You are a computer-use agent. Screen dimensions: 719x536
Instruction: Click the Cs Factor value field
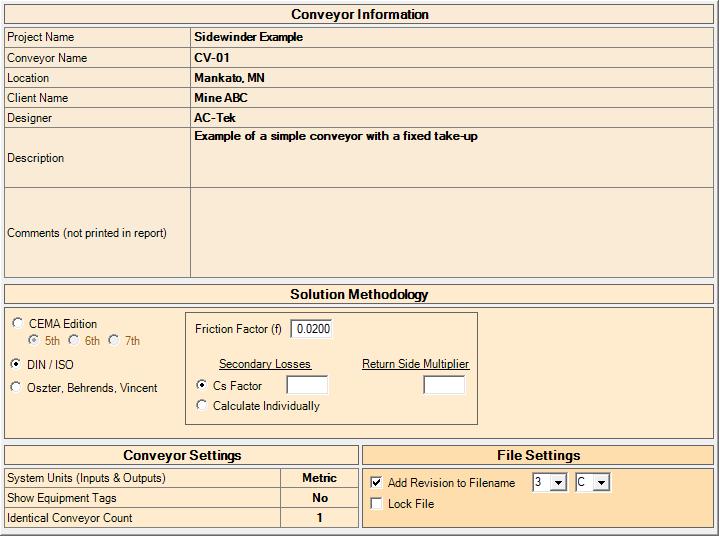307,385
